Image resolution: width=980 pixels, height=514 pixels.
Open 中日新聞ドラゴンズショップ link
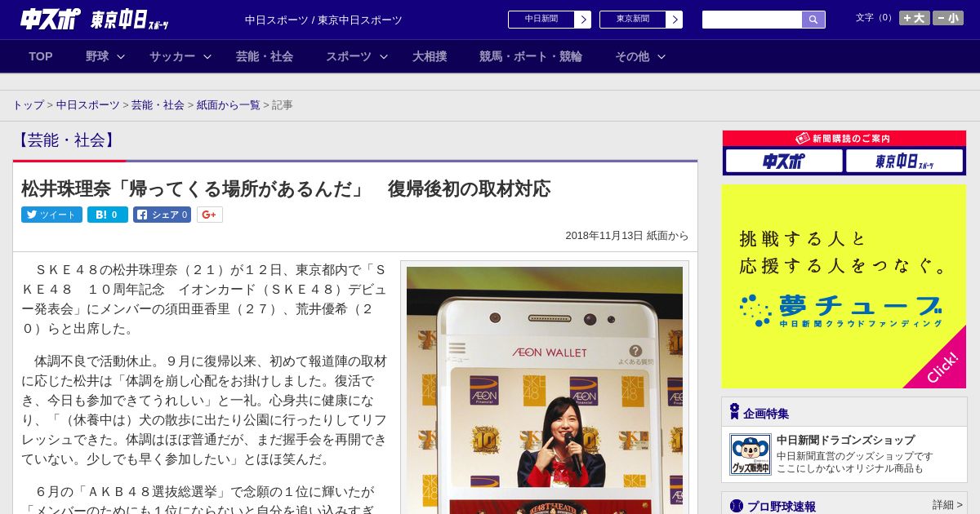pos(845,440)
